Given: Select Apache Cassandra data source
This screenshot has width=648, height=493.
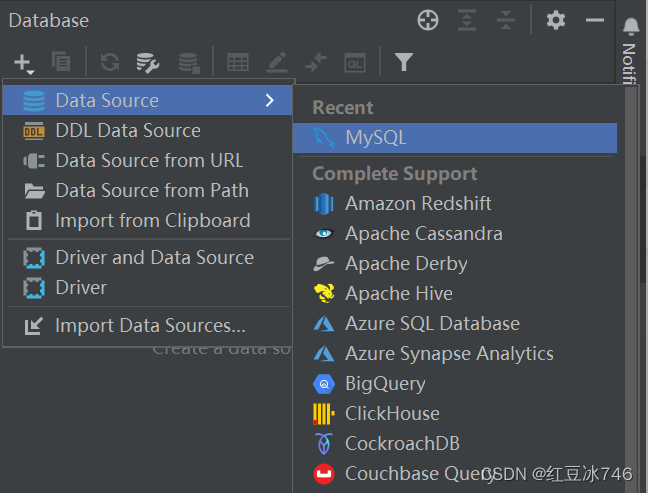Looking at the screenshot, I should click(x=455, y=234).
